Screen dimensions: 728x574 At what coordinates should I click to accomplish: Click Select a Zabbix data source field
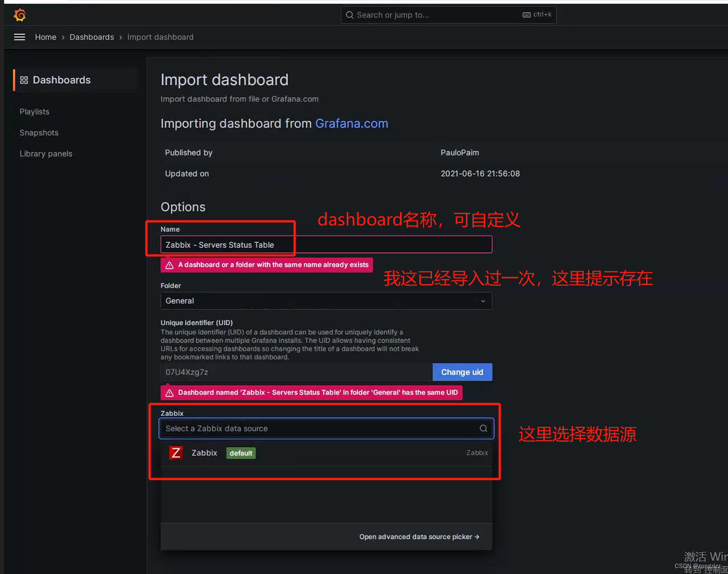point(326,429)
